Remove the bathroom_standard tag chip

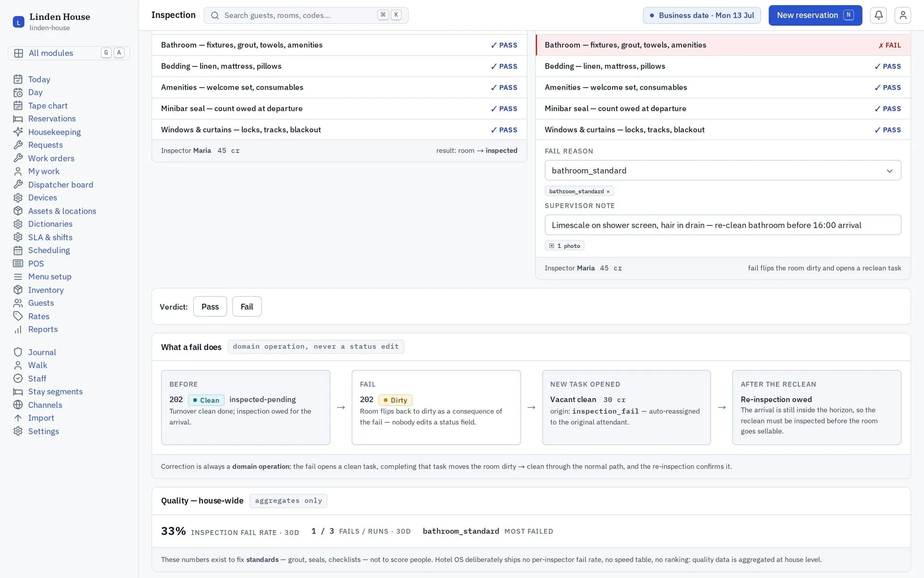point(608,191)
